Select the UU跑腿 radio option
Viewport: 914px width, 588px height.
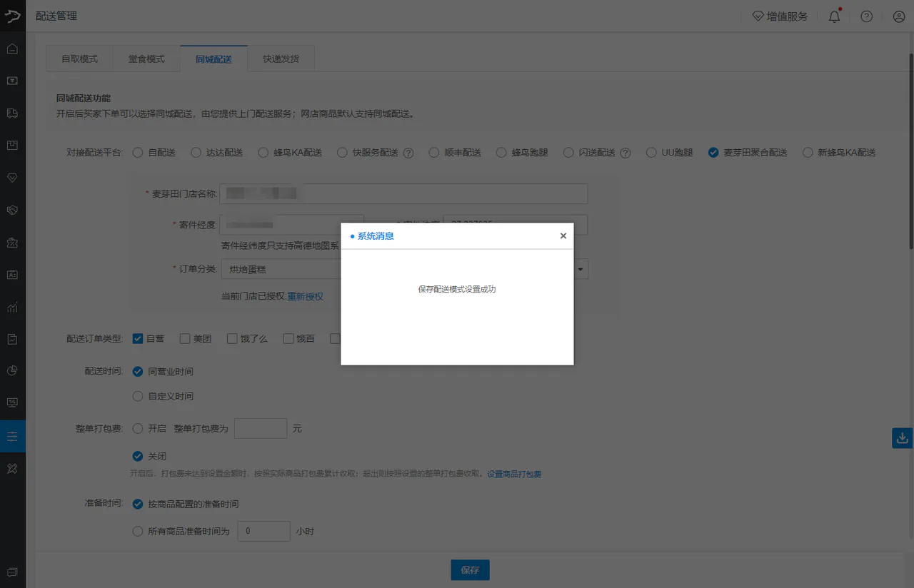pos(651,152)
